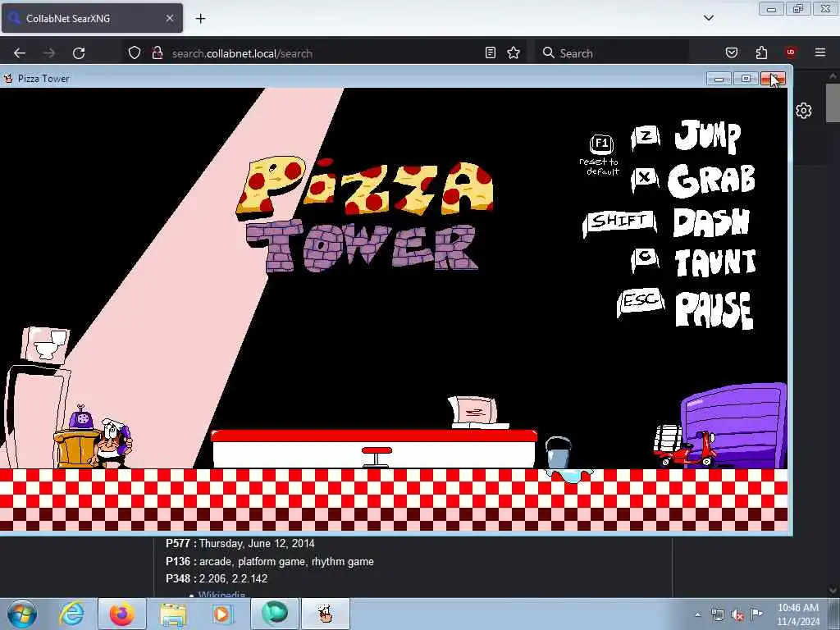Open the Firefox extensions puzzle icon
The image size is (840, 630).
[x=761, y=52]
